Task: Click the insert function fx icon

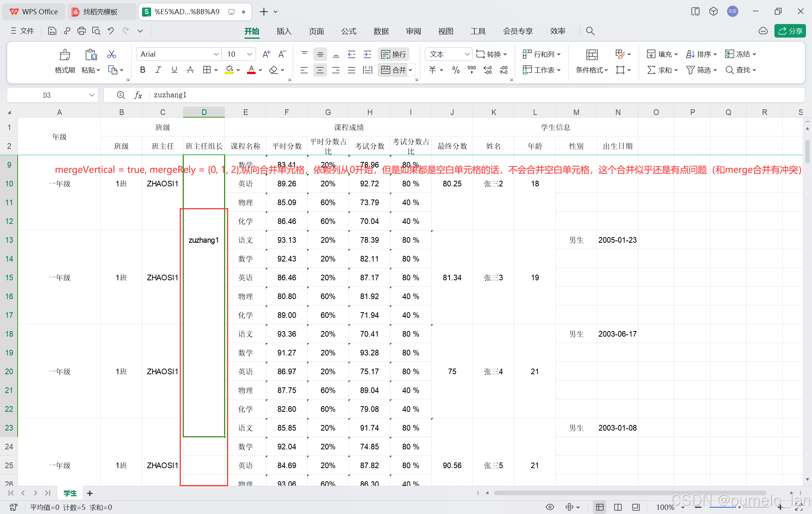Action: pyautogui.click(x=138, y=95)
